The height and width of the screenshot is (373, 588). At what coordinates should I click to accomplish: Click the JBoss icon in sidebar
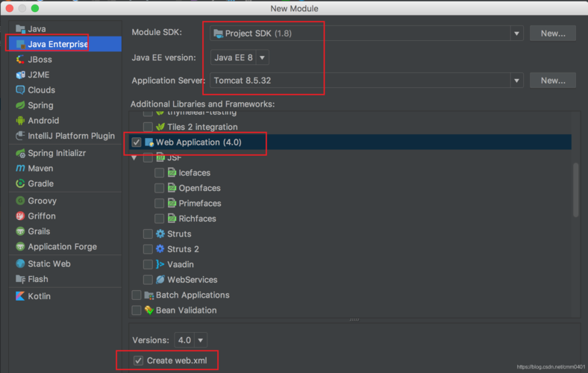(21, 60)
